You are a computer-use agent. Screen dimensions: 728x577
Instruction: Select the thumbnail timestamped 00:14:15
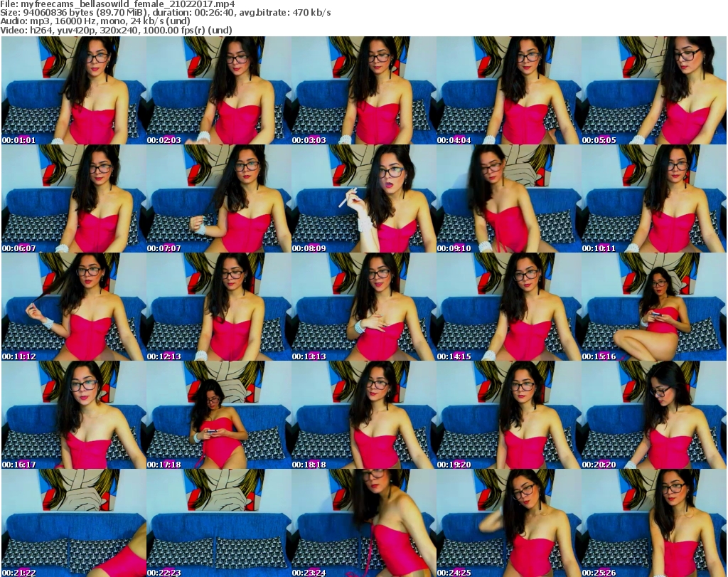tap(509, 307)
